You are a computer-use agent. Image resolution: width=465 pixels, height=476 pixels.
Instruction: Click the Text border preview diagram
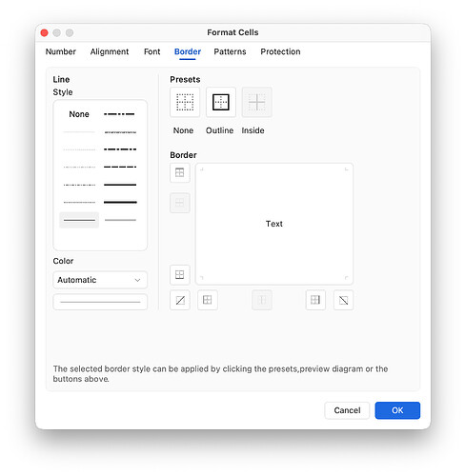(274, 224)
